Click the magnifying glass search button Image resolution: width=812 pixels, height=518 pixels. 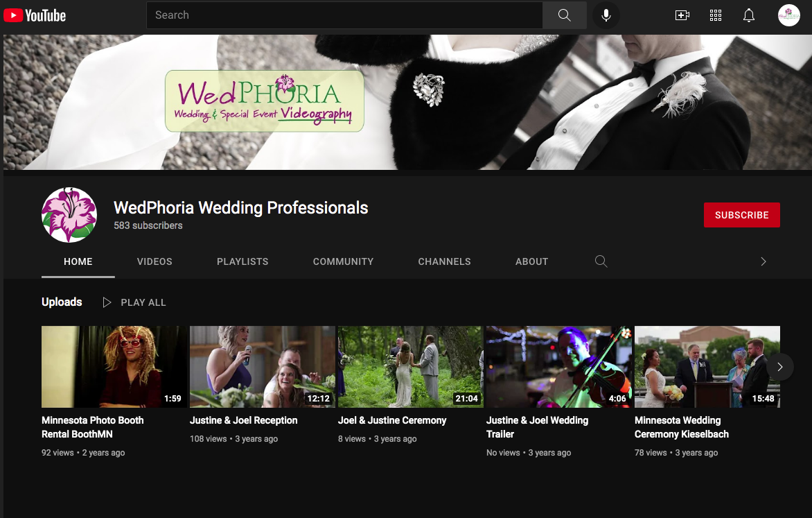pos(564,15)
